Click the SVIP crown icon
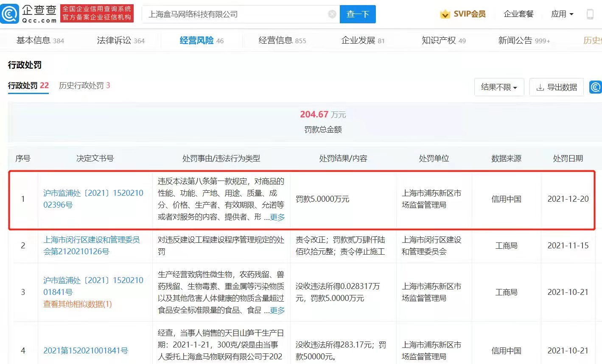This screenshot has width=602, height=364. click(445, 14)
